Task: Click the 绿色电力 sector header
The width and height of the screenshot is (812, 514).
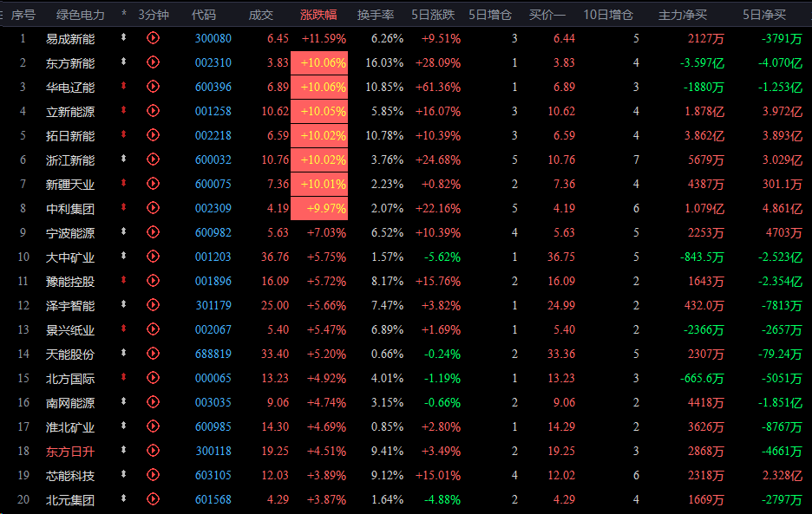Action: [80, 15]
